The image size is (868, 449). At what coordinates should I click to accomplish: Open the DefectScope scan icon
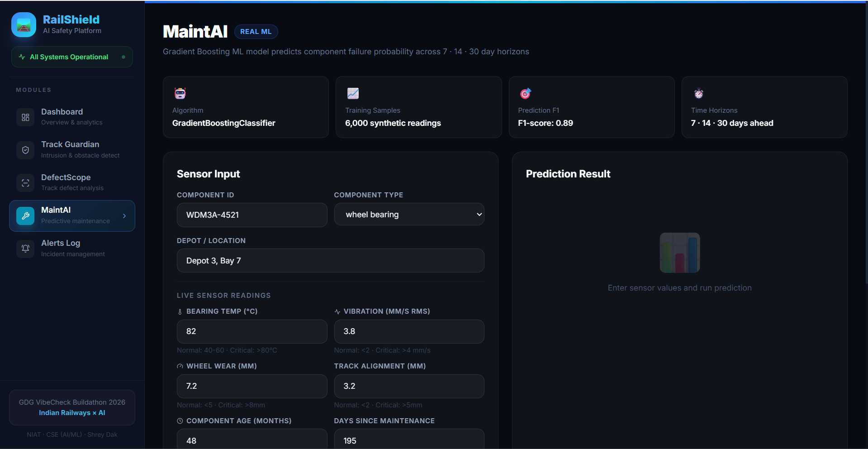[x=25, y=183]
